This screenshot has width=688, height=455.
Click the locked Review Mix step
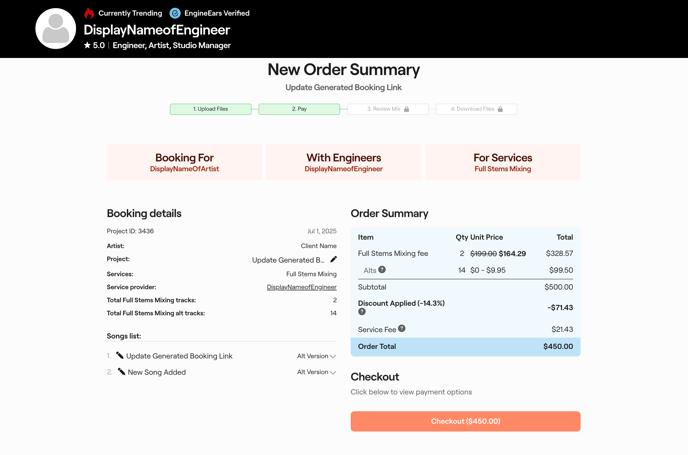click(388, 109)
